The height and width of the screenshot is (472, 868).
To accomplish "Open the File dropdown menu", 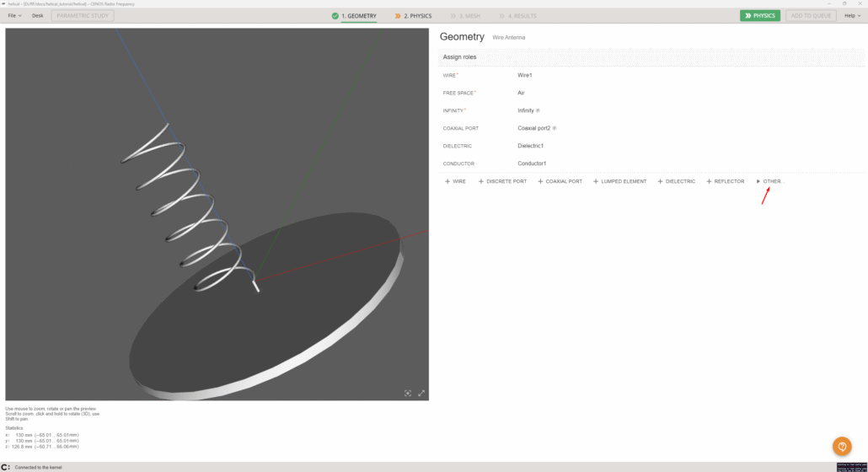I will (x=14, y=16).
